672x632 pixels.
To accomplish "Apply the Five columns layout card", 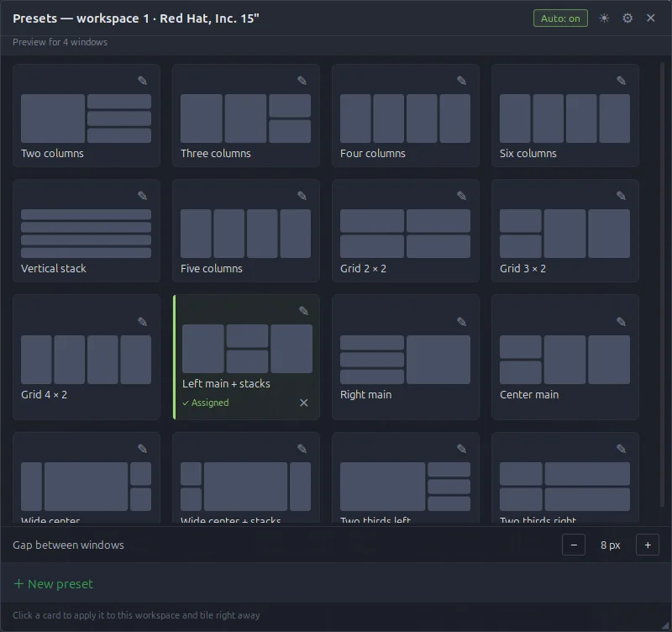I will point(246,230).
